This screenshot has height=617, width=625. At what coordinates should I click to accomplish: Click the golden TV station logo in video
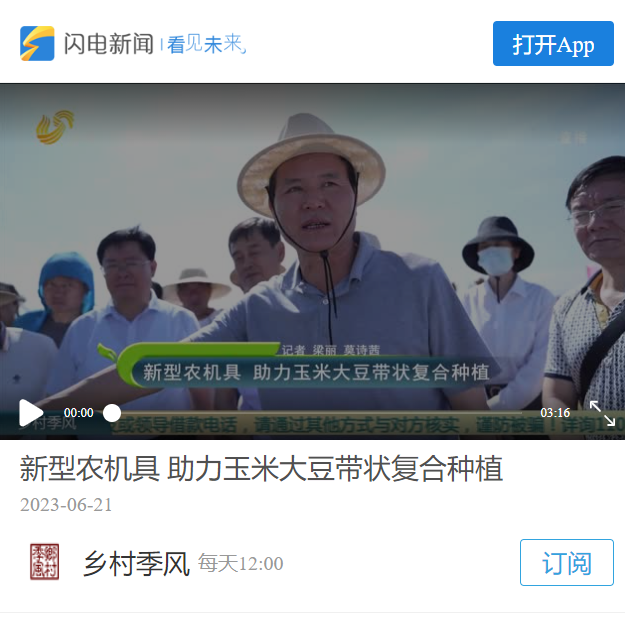55,127
